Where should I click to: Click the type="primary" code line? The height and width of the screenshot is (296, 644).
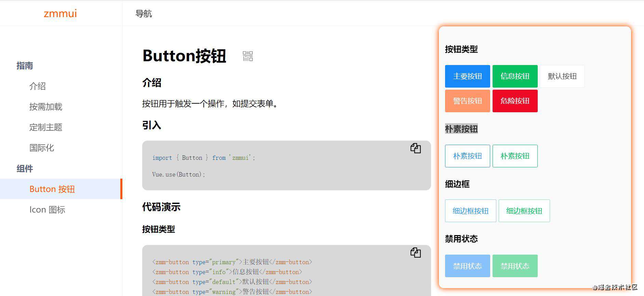pos(232,262)
